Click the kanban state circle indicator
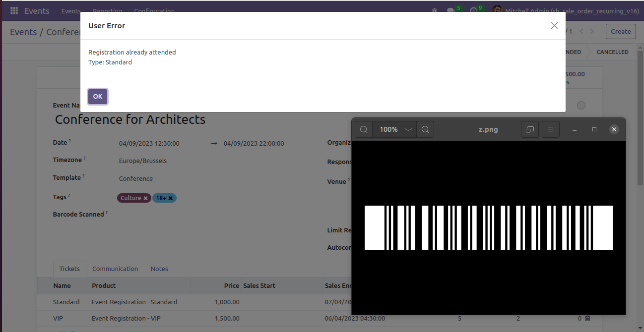The image size is (644, 332). coord(581,106)
